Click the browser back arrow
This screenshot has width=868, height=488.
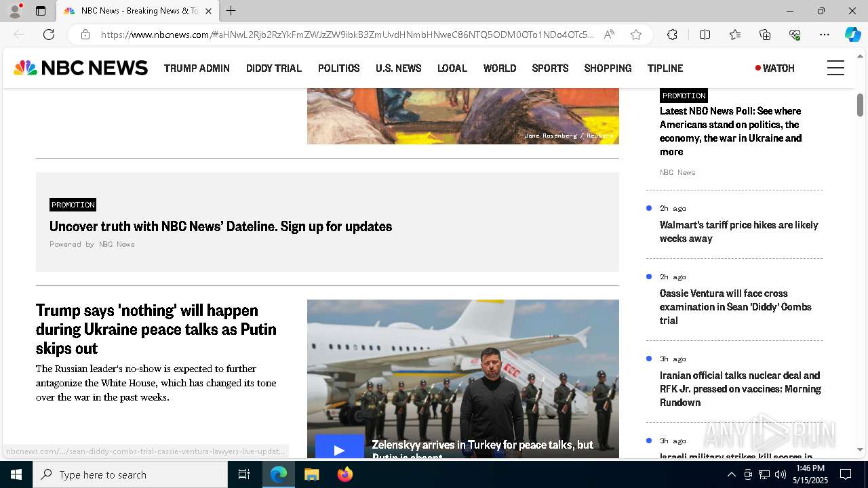coord(19,35)
